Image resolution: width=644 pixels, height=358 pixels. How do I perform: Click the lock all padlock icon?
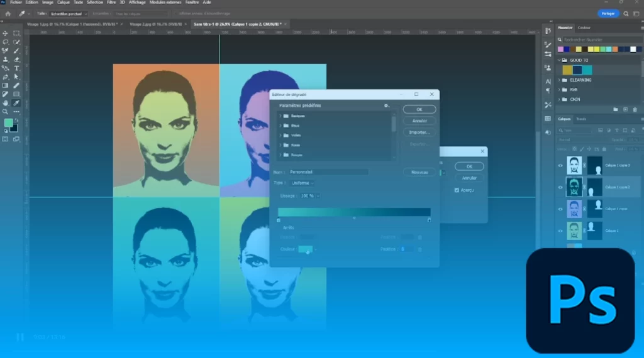(x=604, y=149)
